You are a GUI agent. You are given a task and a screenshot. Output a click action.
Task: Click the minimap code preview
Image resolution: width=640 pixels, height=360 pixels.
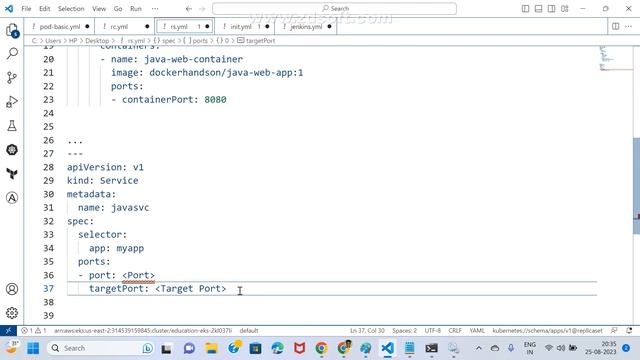[x=607, y=58]
